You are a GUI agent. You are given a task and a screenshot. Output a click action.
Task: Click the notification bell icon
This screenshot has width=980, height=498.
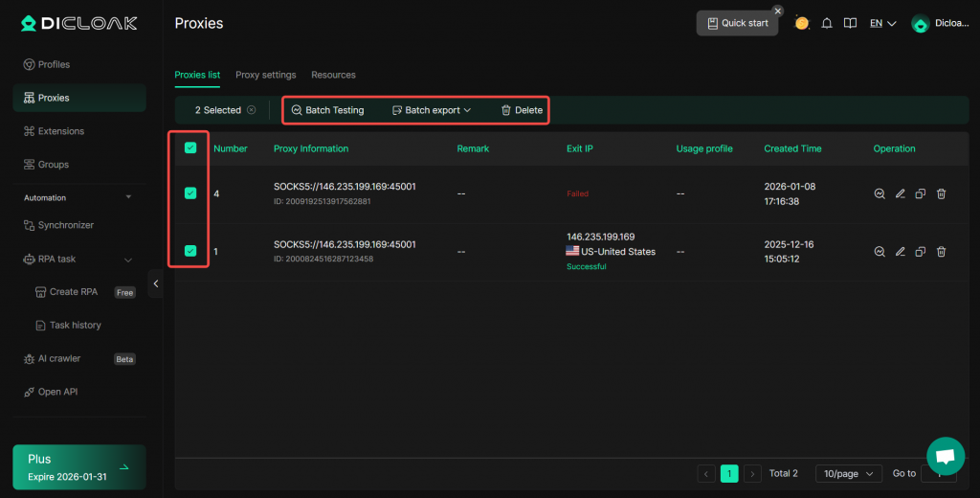click(827, 23)
